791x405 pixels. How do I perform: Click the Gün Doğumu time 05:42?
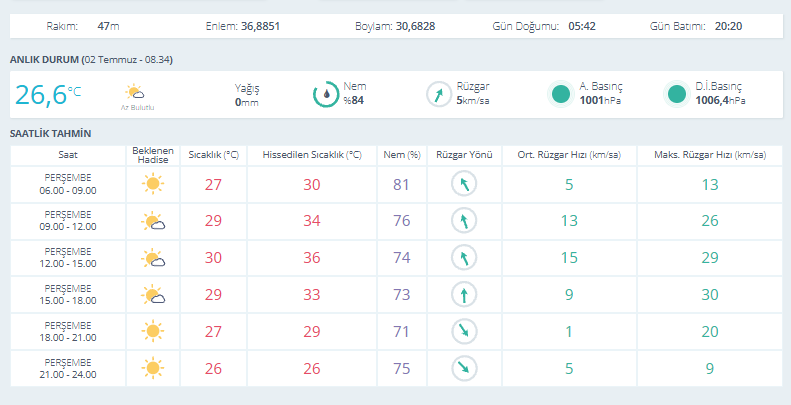pos(582,26)
